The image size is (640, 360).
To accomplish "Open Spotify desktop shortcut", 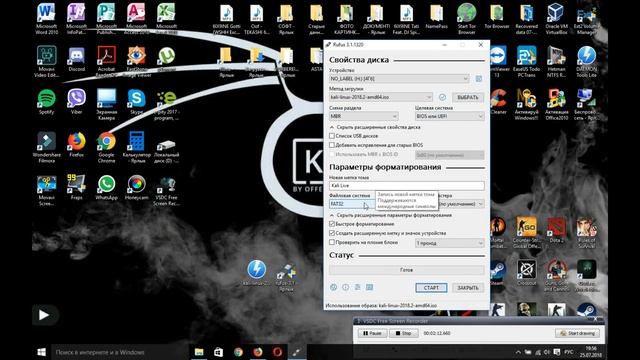I will coord(47,102).
